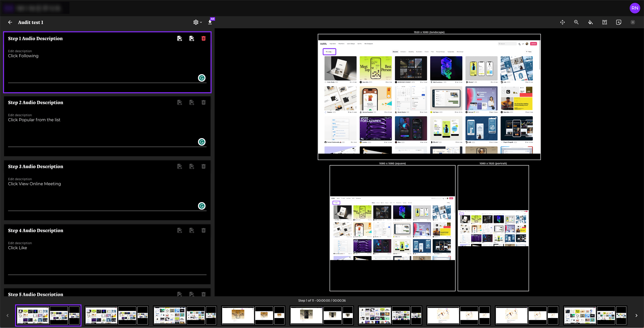The image size is (644, 328).
Task: Click 'Click View Online Meeting' text field
Action: 34,184
